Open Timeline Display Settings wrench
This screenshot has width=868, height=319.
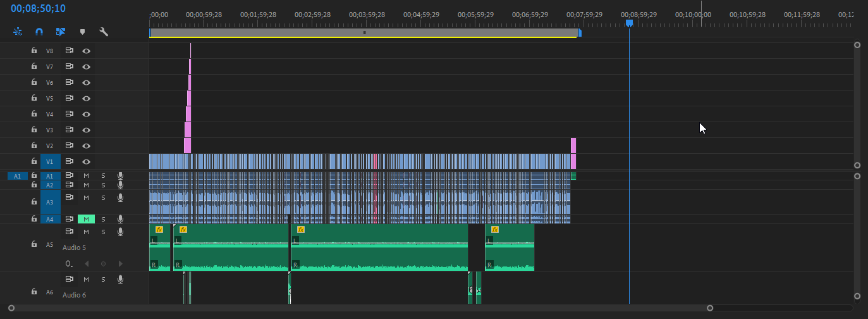104,31
